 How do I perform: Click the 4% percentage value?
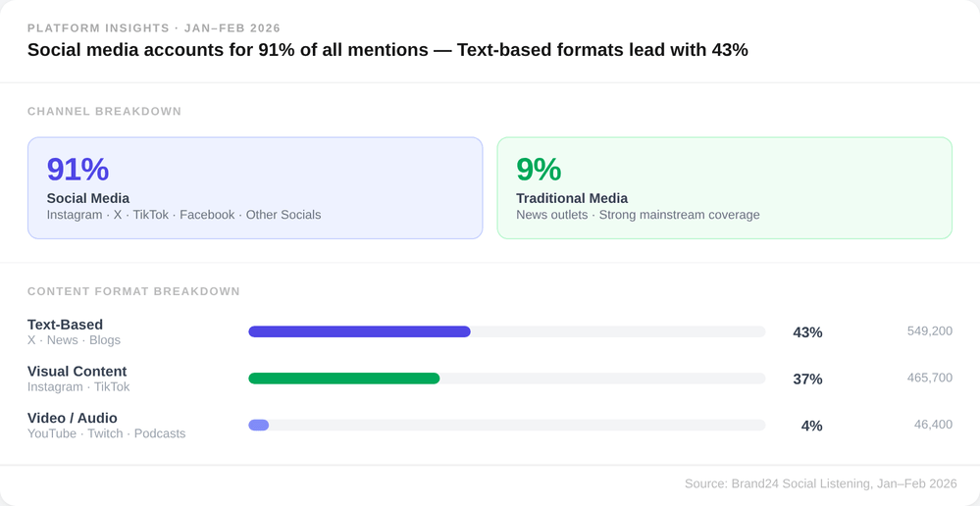click(x=811, y=426)
